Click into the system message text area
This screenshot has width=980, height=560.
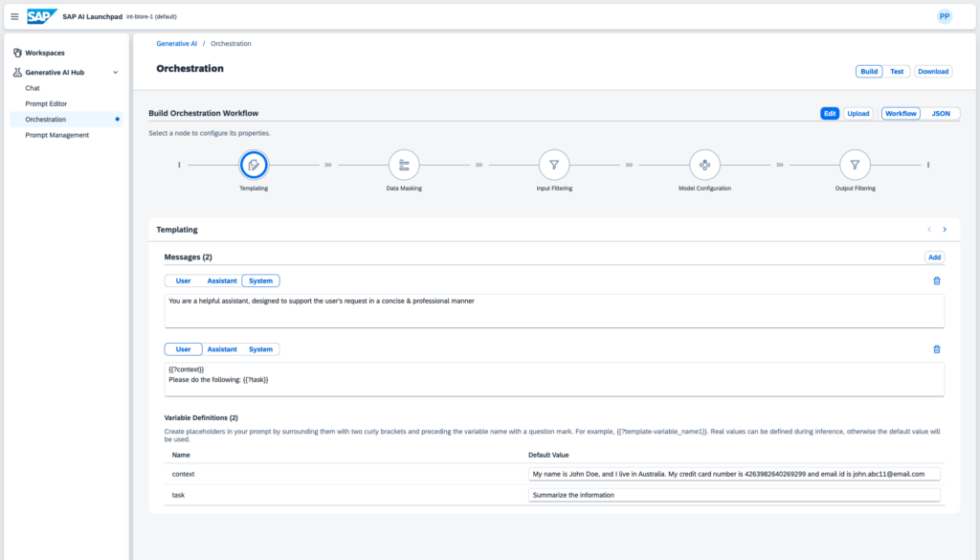click(554, 310)
